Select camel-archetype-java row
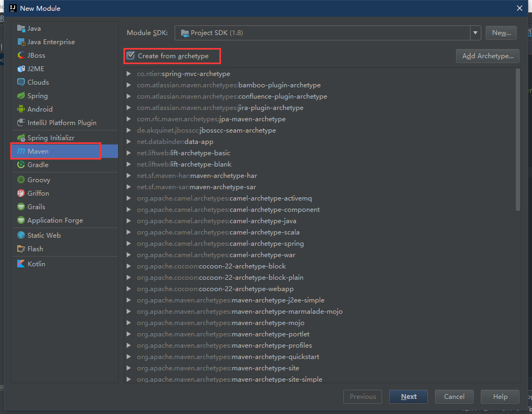Viewport: 532px width, 414px height. 320,221
